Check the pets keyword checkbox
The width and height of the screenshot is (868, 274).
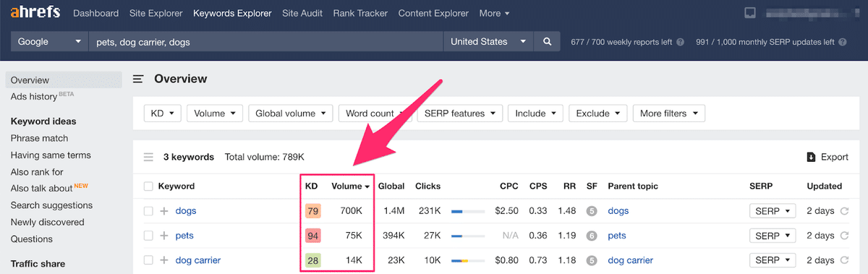click(148, 236)
